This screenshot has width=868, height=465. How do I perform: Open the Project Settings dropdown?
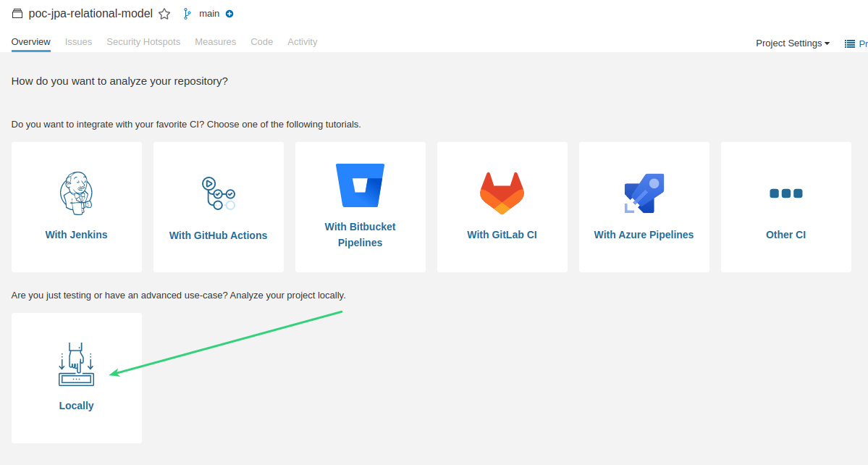click(793, 43)
